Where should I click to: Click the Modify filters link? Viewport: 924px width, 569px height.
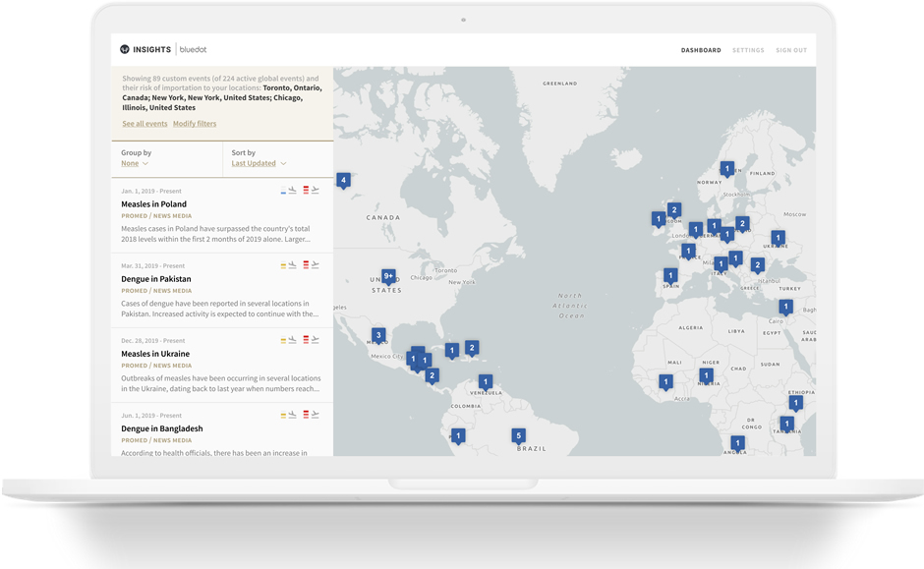pos(195,124)
